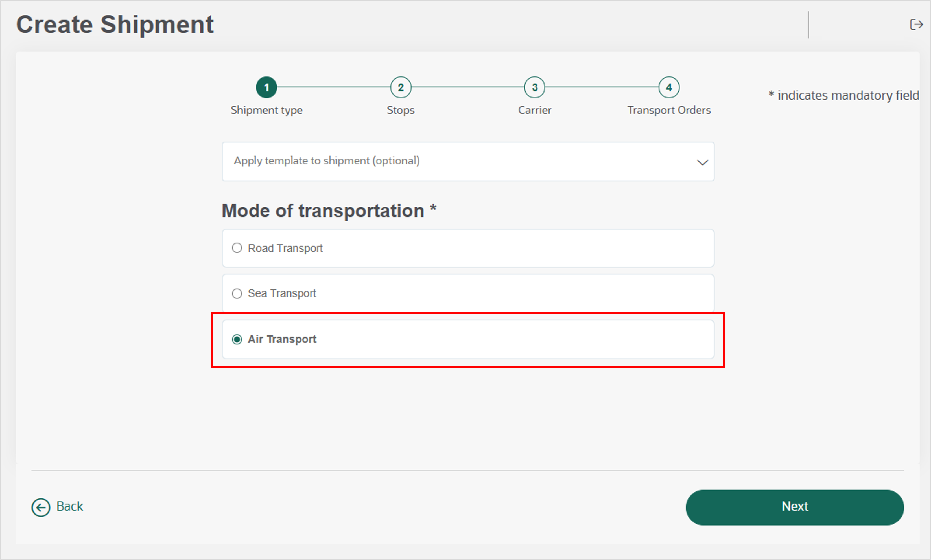
Task: Open Apply template to shipment combo box
Action: tap(468, 161)
